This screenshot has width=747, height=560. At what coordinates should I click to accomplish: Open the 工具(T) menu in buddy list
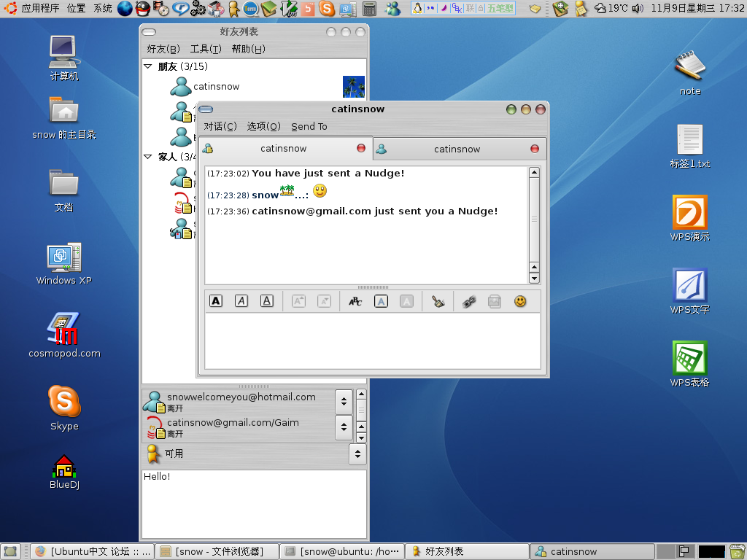(x=206, y=49)
